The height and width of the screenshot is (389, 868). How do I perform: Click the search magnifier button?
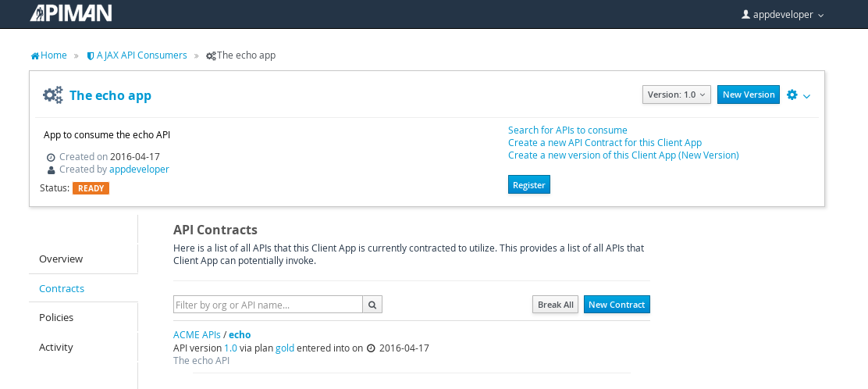click(372, 304)
